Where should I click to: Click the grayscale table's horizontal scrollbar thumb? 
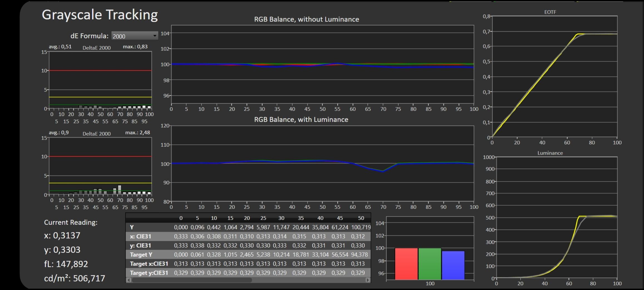pos(192,280)
